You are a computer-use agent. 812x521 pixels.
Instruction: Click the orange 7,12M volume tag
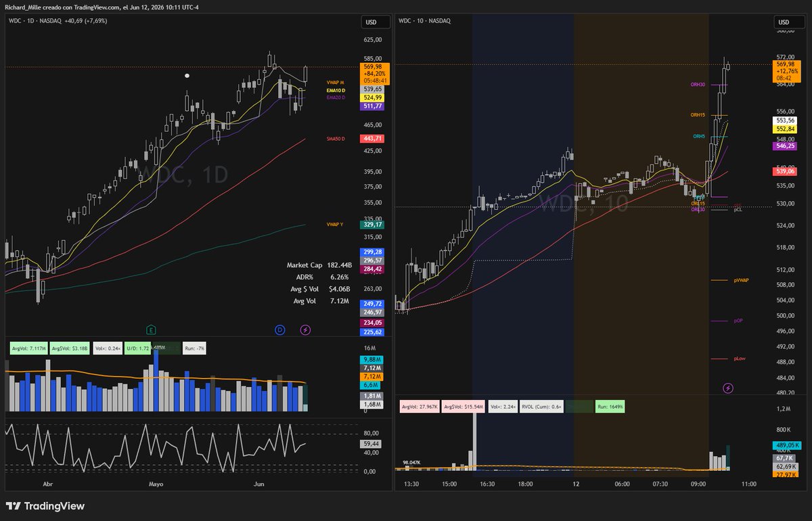(372, 376)
